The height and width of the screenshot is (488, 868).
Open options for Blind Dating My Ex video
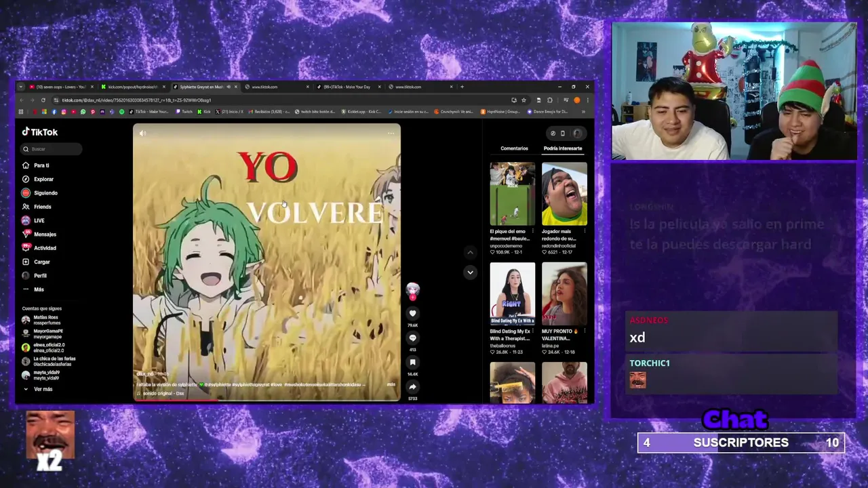click(533, 332)
